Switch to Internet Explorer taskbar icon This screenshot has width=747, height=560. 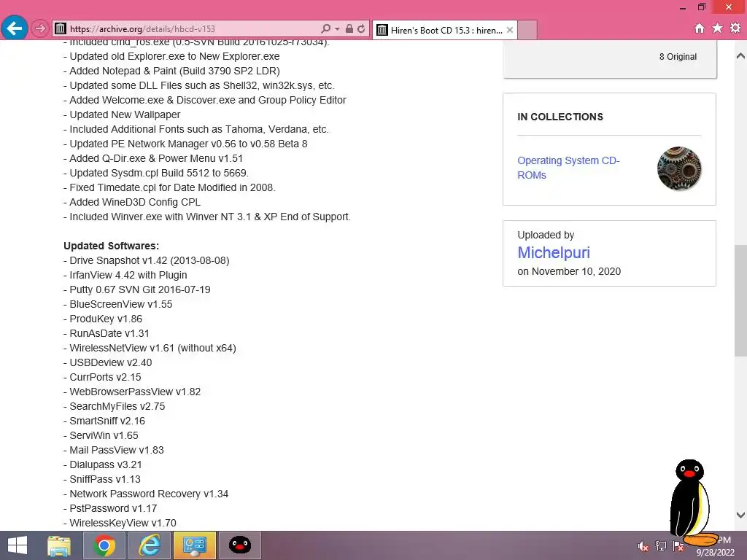(x=149, y=545)
